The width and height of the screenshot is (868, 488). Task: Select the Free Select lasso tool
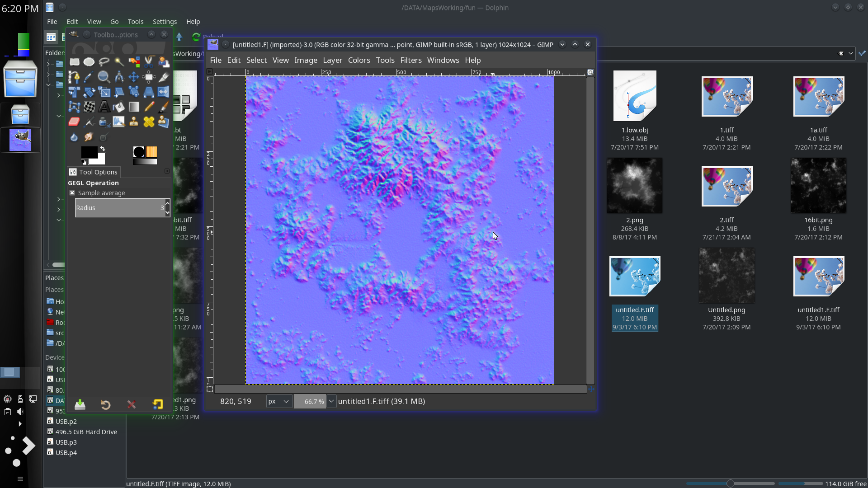click(x=104, y=62)
